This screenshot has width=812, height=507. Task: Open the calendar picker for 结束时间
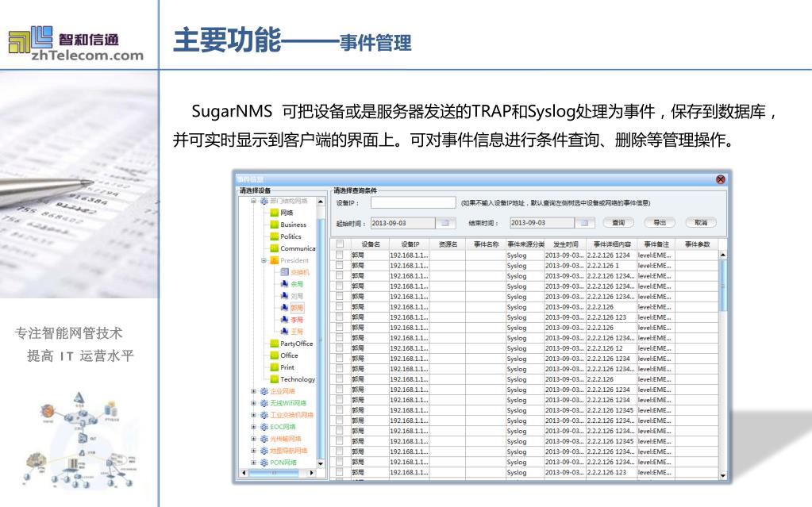585,223
